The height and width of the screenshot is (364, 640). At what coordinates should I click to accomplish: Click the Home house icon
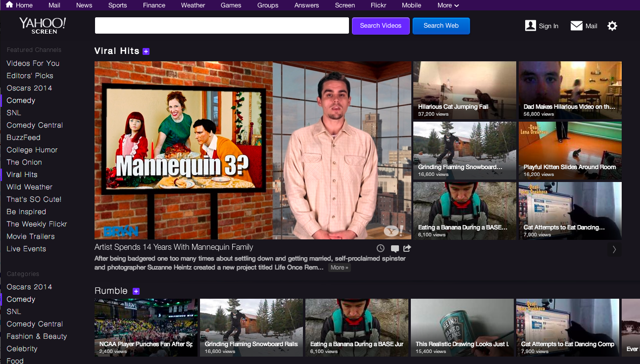coord(9,5)
